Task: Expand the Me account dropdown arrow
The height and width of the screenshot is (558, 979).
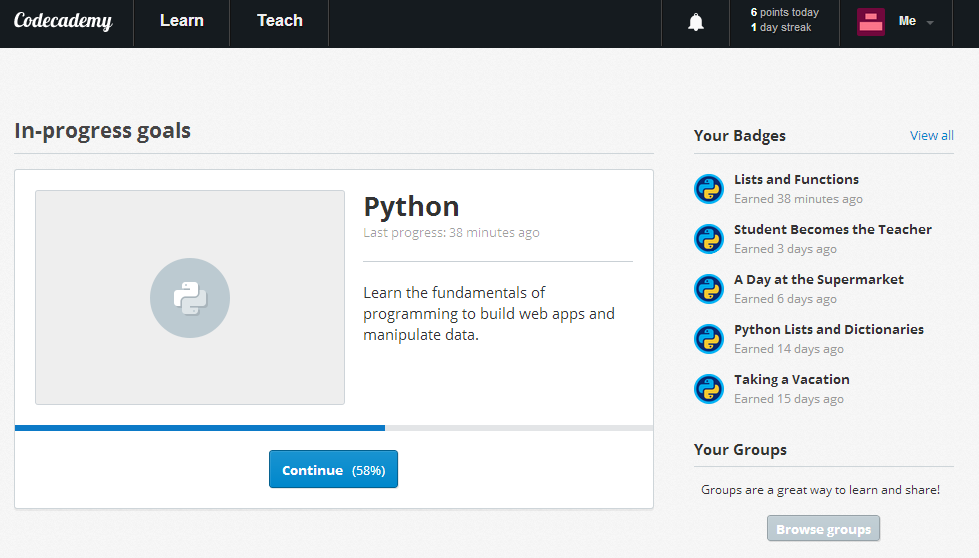Action: (930, 23)
